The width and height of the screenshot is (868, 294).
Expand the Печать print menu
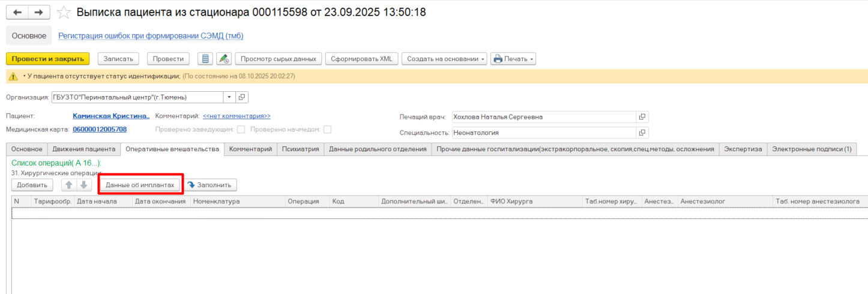point(513,59)
